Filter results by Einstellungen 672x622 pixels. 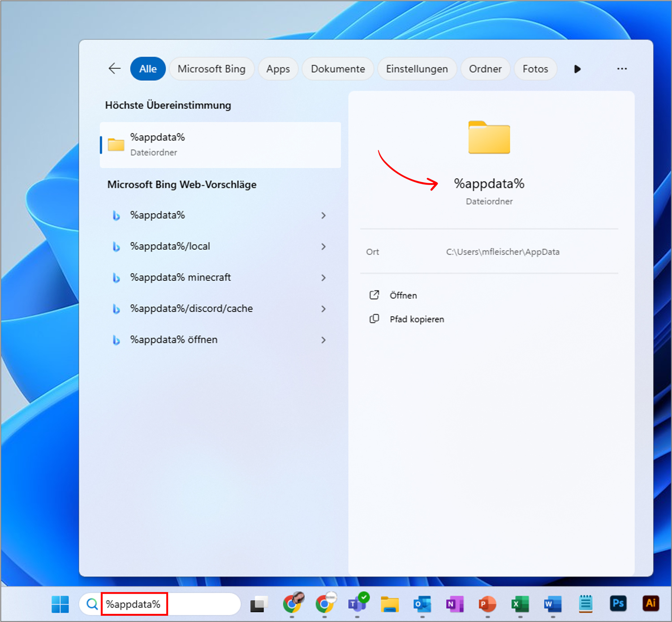coord(417,69)
